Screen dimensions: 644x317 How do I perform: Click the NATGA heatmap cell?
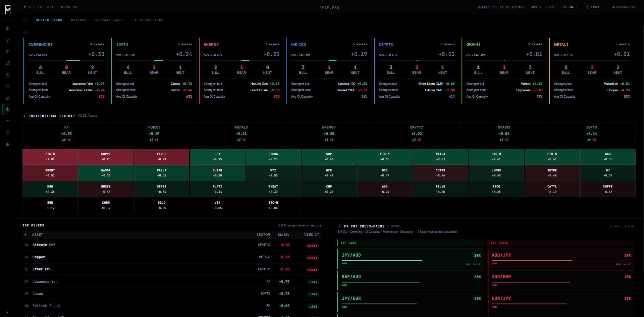(440, 157)
